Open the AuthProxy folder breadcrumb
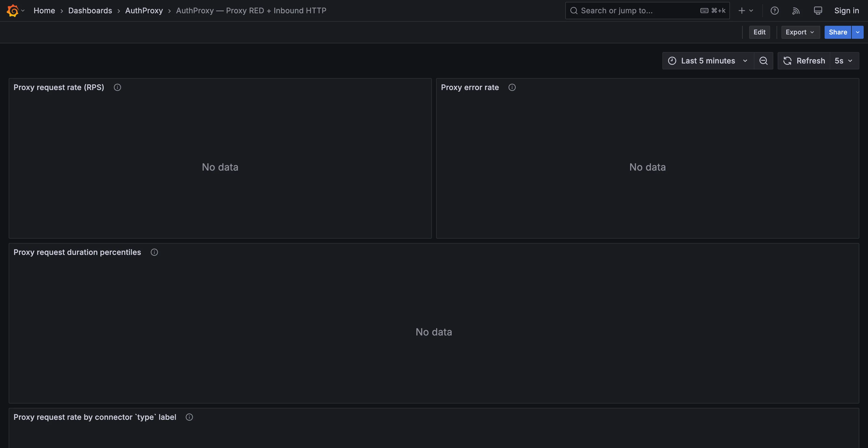This screenshot has height=448, width=868. [144, 11]
